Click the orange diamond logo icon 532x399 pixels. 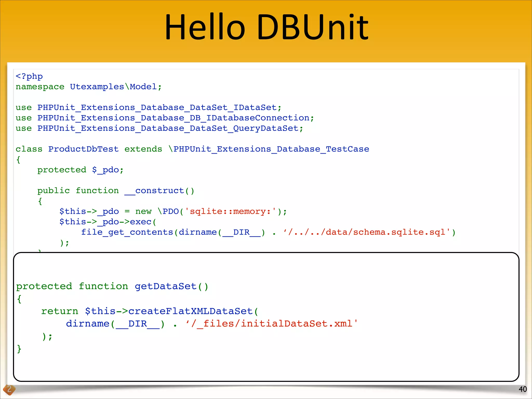coord(9,389)
